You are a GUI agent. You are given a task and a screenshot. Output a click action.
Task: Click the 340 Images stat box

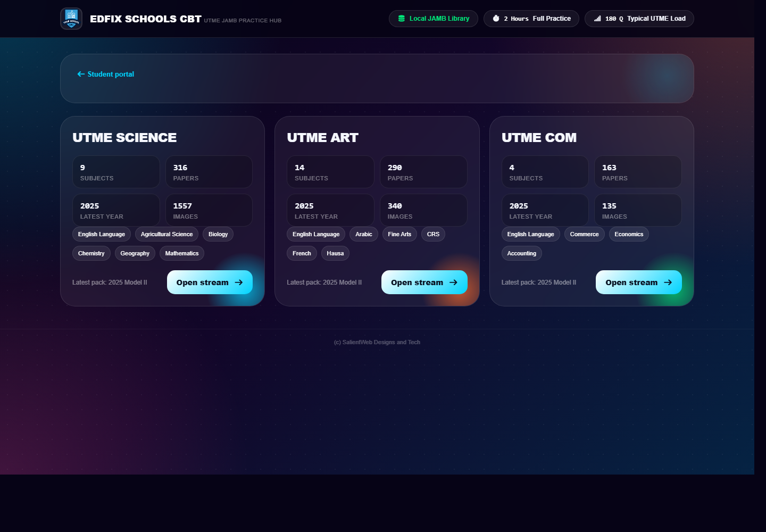point(423,210)
